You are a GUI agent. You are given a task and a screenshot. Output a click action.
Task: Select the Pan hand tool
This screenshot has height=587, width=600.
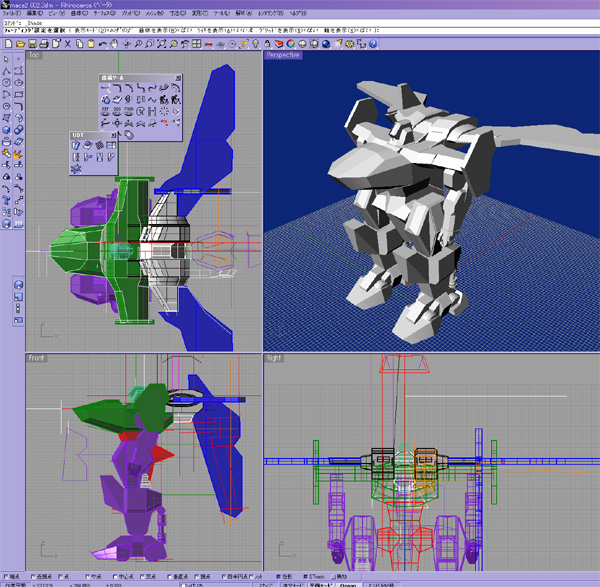tap(114, 44)
